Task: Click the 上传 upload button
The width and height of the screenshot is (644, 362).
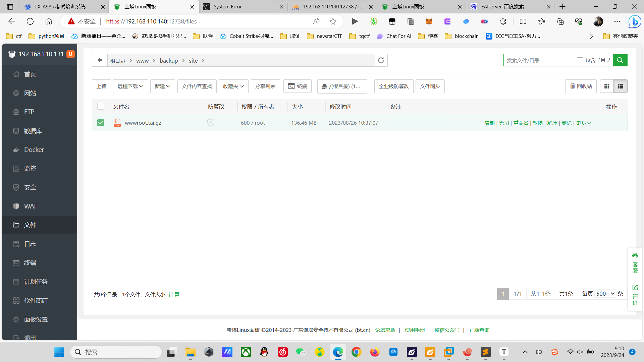Action: point(101,86)
